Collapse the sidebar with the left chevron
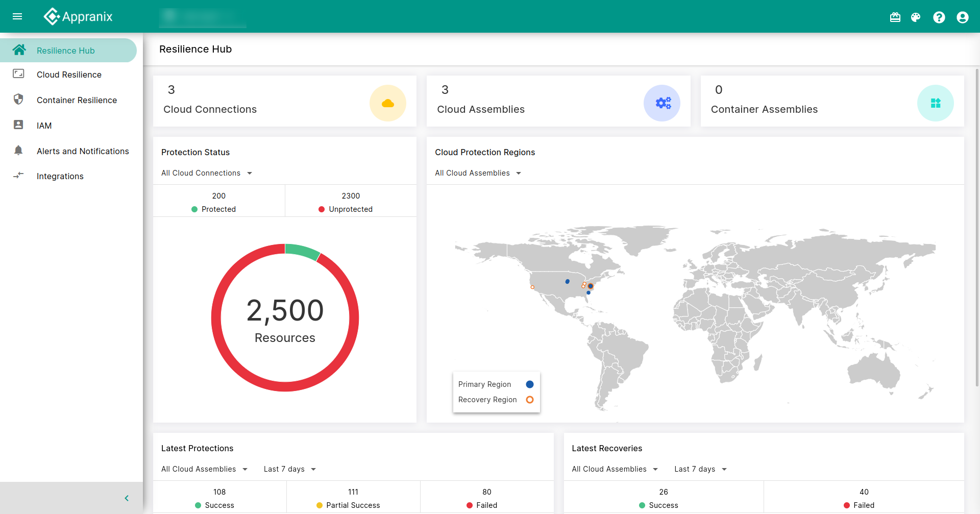980x514 pixels. 127,498
